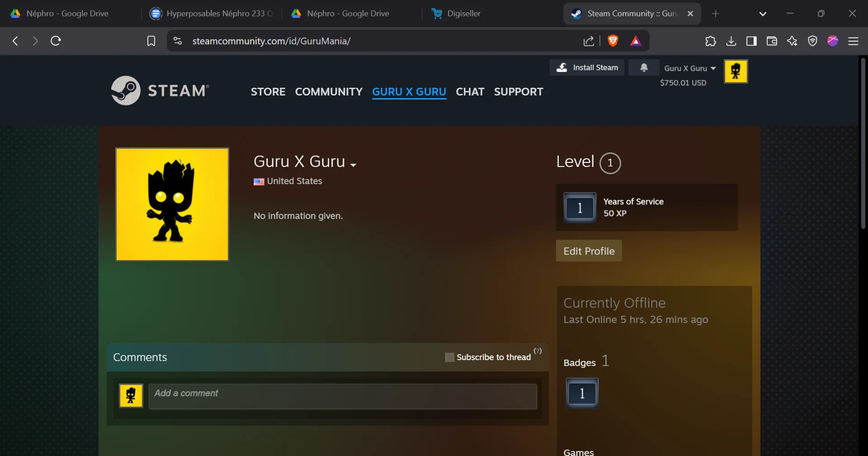
Task: Switch to the Digiseller tab
Action: click(x=491, y=14)
